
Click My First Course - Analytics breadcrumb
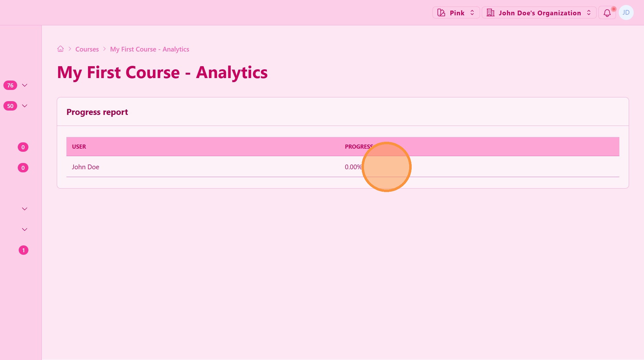pos(149,49)
